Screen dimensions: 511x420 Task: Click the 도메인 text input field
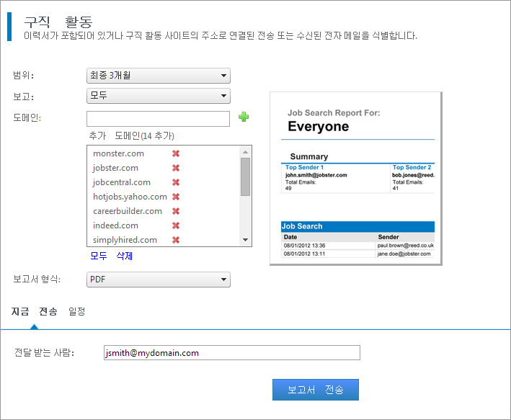[158, 118]
